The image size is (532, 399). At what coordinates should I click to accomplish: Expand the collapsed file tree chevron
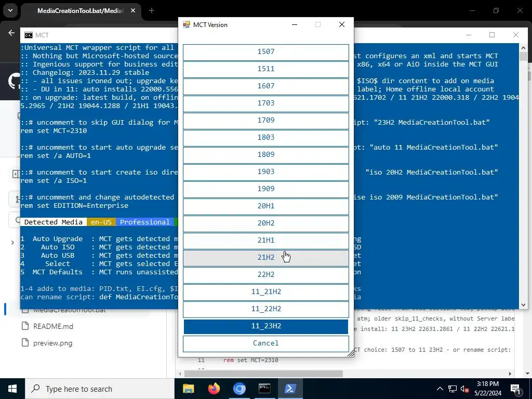pyautogui.click(x=12, y=243)
